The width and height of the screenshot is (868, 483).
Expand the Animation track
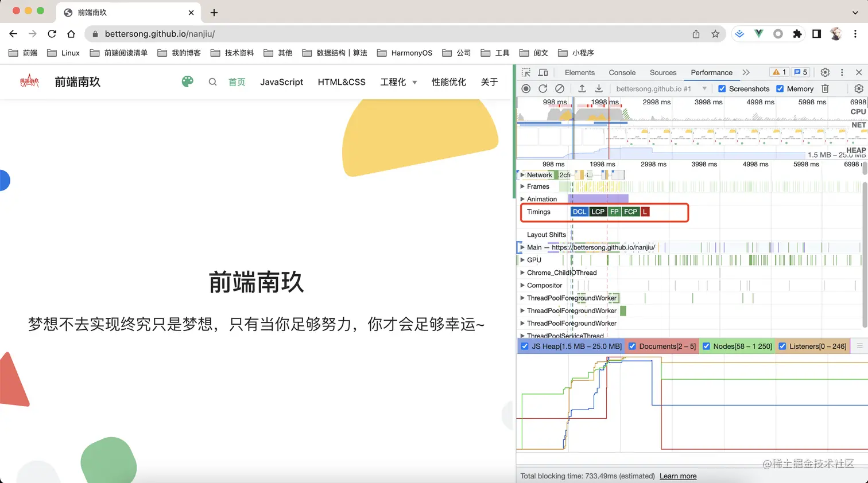[x=522, y=199]
